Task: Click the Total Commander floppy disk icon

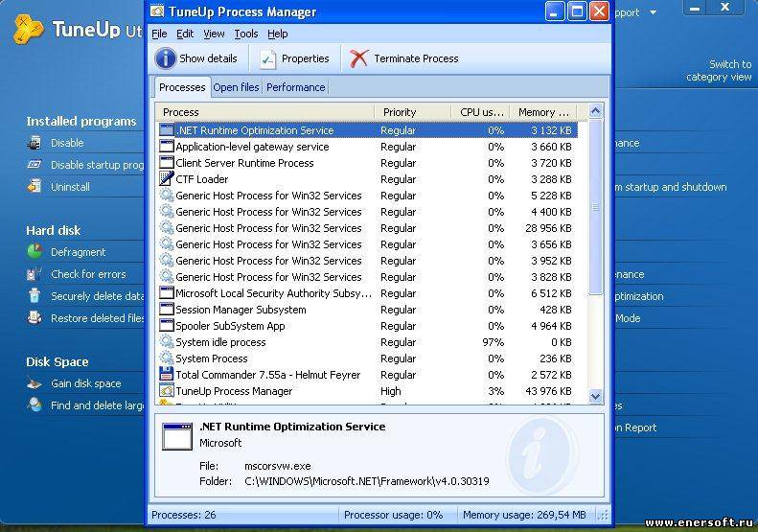Action: (x=167, y=375)
